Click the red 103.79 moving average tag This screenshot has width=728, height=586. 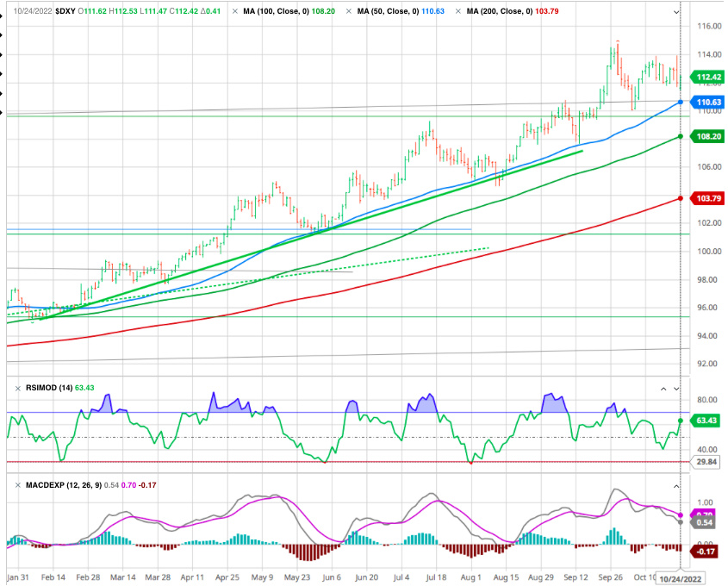pos(707,199)
